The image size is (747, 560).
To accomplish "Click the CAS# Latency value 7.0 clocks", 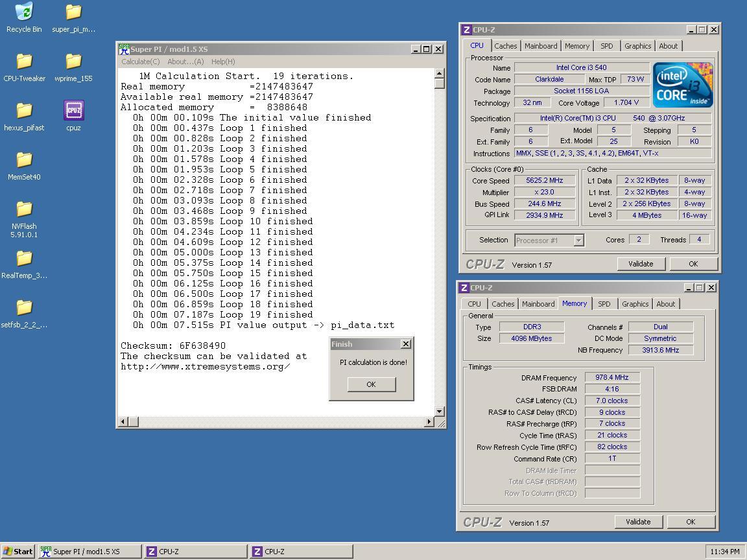I will pyautogui.click(x=611, y=401).
